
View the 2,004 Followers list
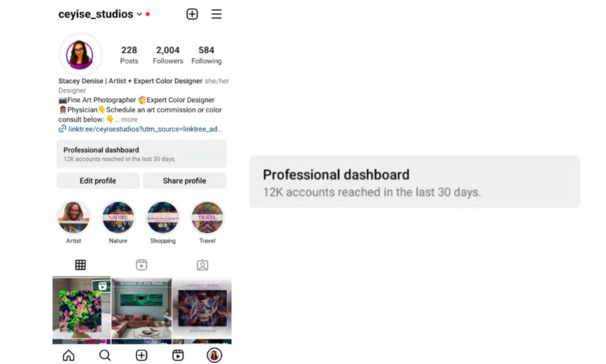(x=168, y=55)
